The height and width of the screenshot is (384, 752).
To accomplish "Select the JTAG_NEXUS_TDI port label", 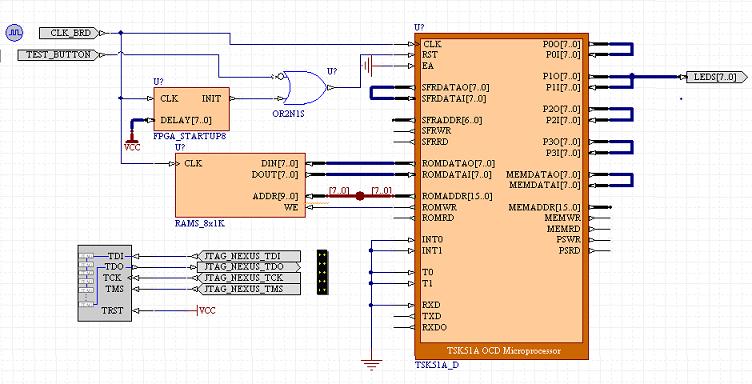I will 249,256.
